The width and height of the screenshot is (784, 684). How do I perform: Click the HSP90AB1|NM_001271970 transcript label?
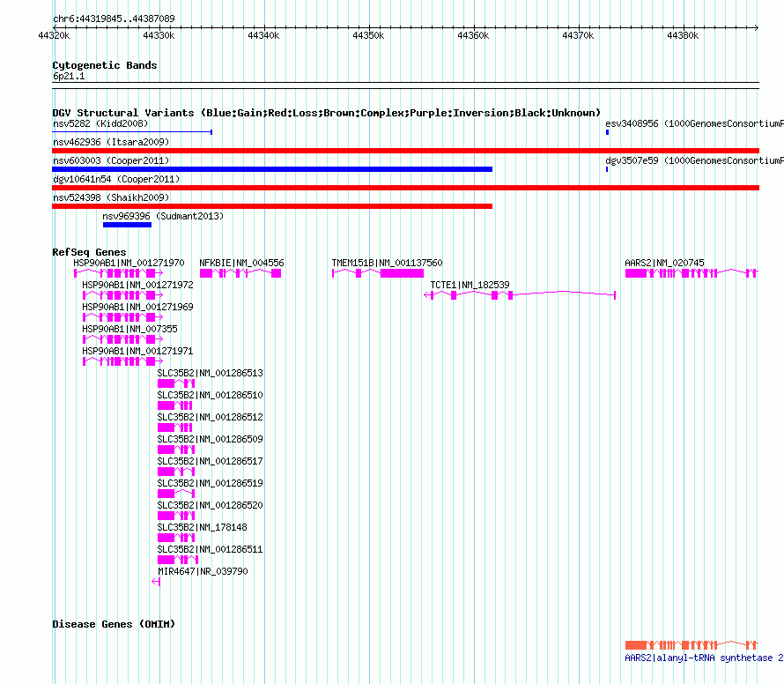coord(129,263)
